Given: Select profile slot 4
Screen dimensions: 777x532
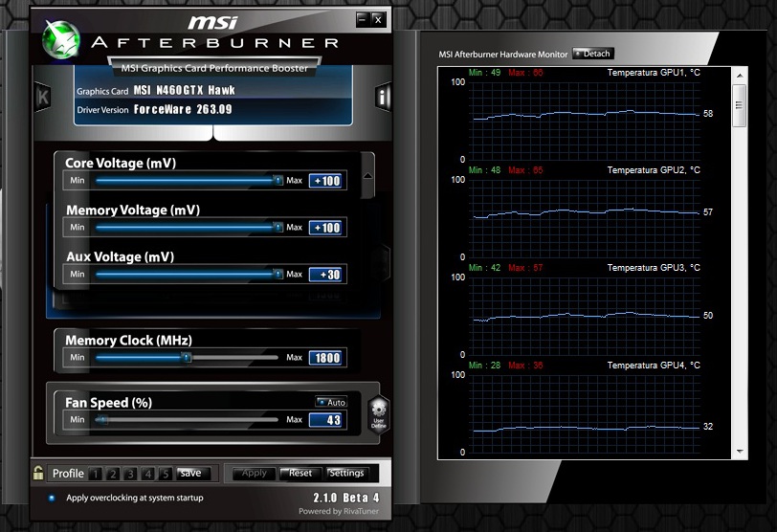Looking at the screenshot, I should point(147,474).
